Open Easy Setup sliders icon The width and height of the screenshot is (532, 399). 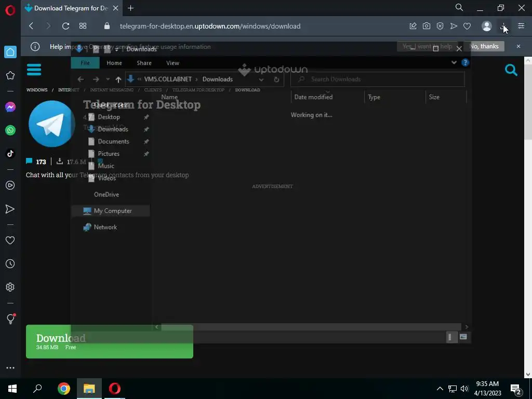(521, 26)
